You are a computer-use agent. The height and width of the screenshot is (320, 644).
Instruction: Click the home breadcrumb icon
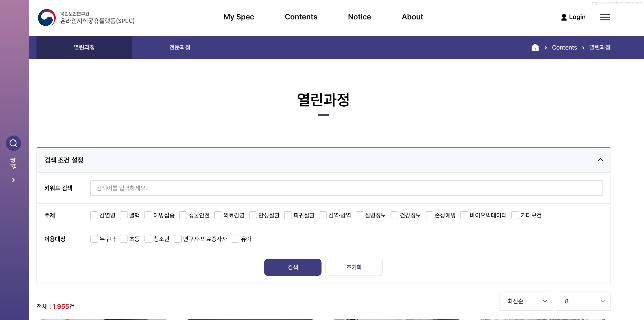pyautogui.click(x=535, y=47)
